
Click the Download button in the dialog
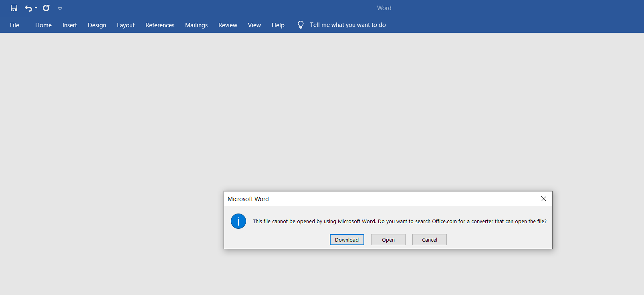pos(347,240)
